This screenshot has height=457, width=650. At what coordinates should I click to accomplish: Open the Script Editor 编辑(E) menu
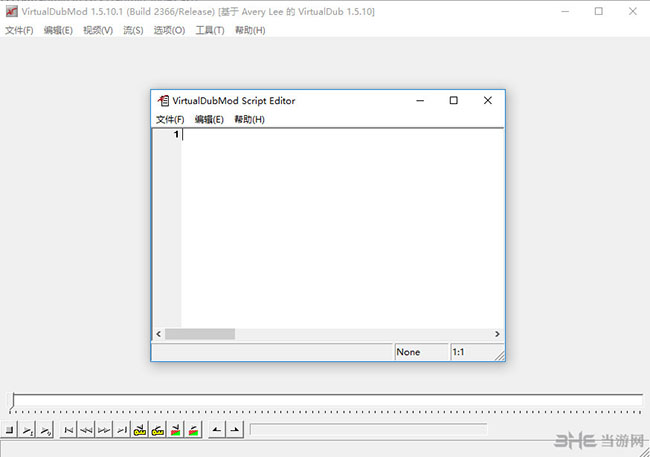(x=209, y=119)
